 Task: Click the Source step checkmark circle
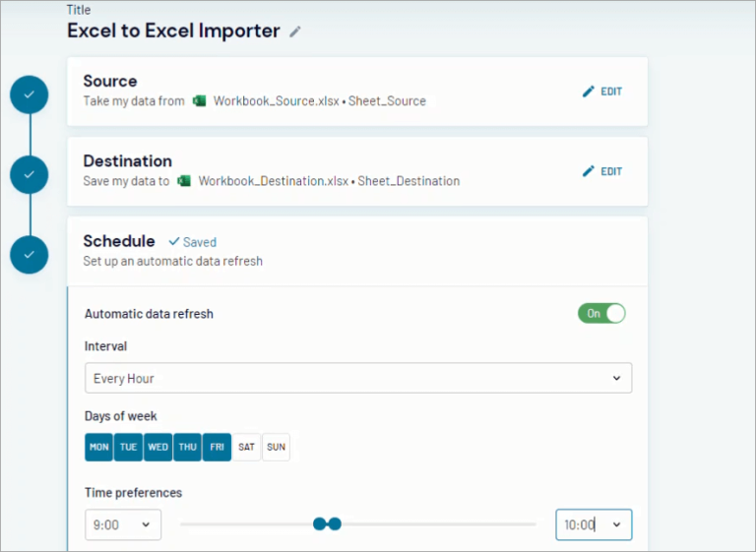29,94
